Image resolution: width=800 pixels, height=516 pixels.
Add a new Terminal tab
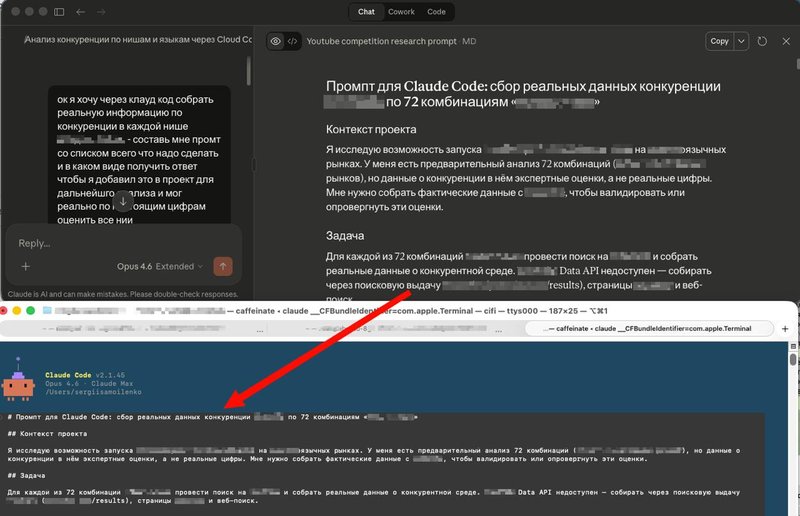pyautogui.click(x=785, y=329)
